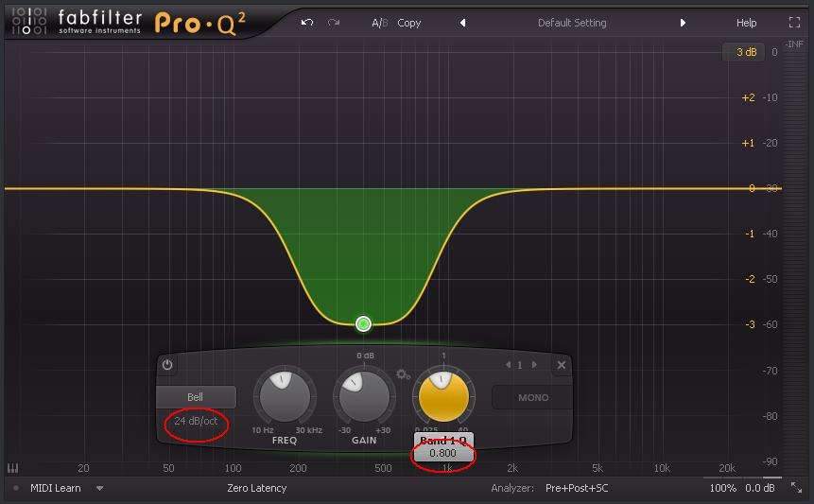Click the green band 1 EQ node
Image resolution: width=814 pixels, height=504 pixels.
(363, 324)
